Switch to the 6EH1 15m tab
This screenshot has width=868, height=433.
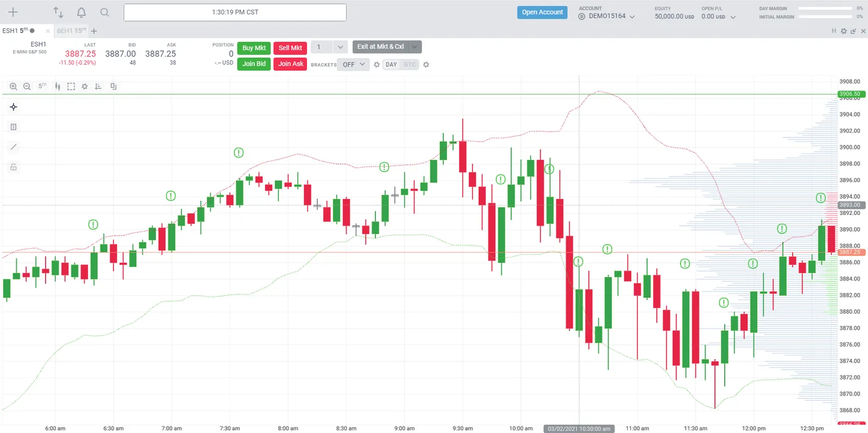tap(72, 31)
